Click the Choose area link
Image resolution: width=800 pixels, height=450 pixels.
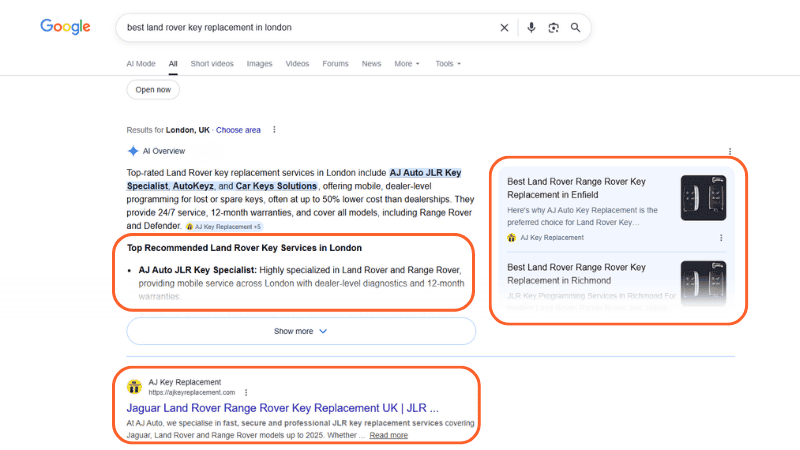(x=238, y=130)
